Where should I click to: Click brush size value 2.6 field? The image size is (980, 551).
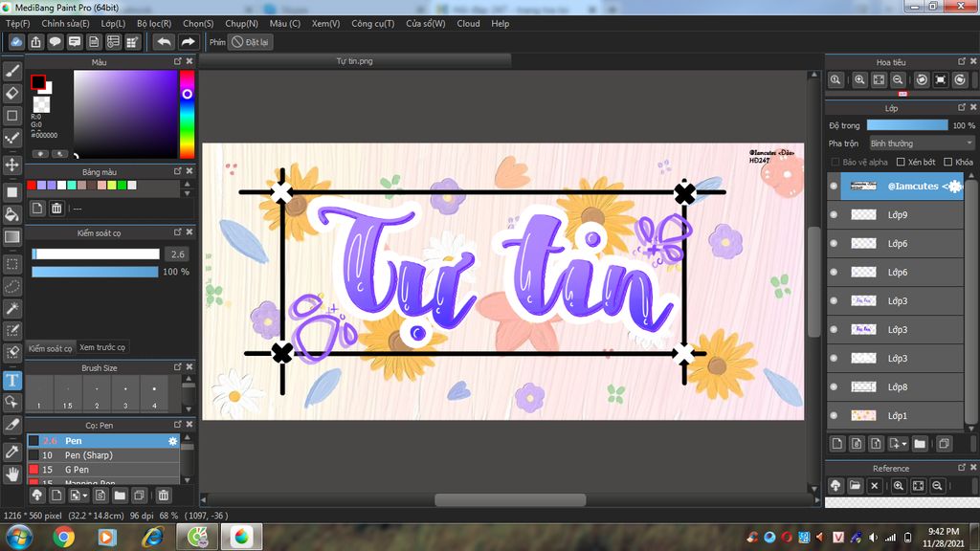click(177, 254)
